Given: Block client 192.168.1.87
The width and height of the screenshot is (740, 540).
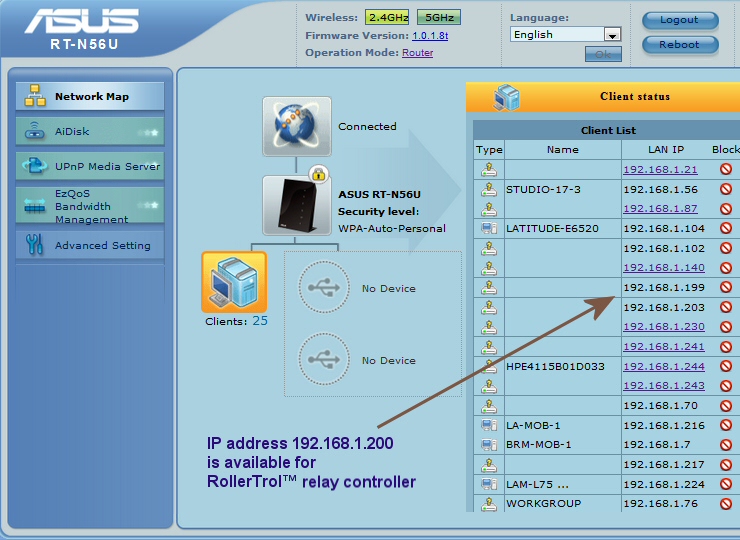Looking at the screenshot, I should pos(726,209).
